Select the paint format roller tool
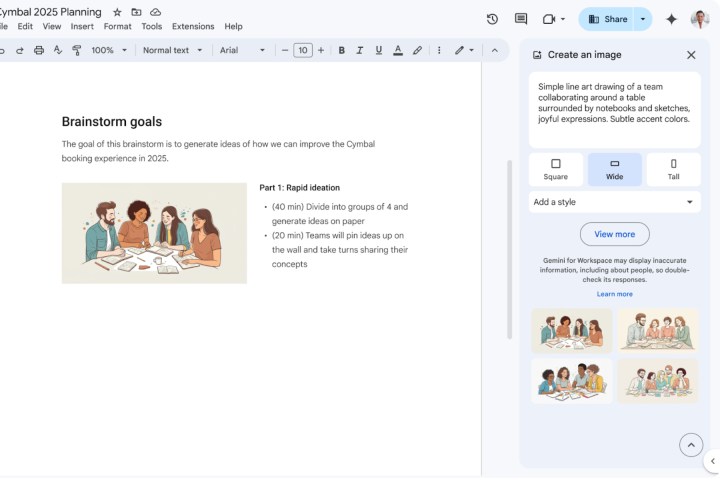 [76, 50]
